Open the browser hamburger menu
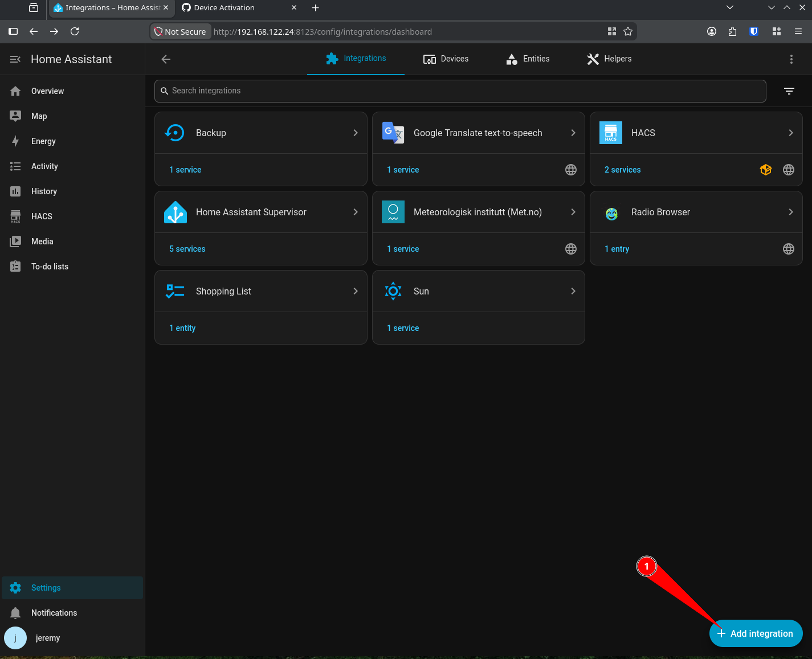The width and height of the screenshot is (812, 659). coord(798,31)
